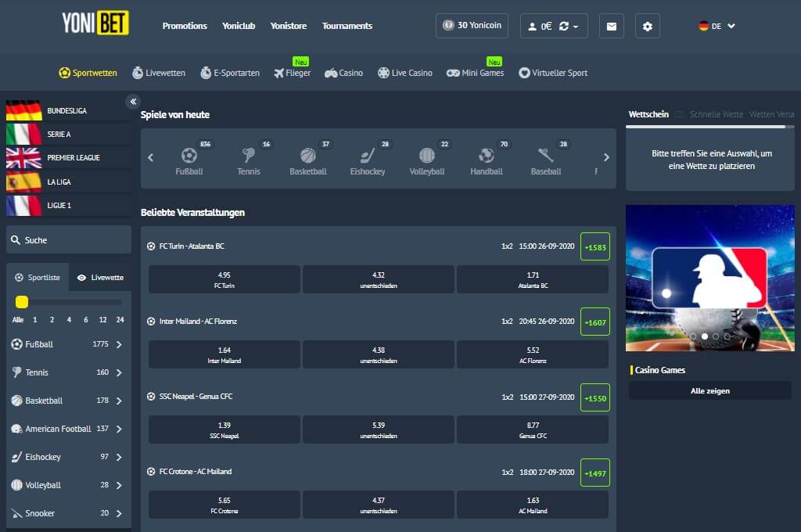Set time filter to 12 hours

tap(102, 319)
